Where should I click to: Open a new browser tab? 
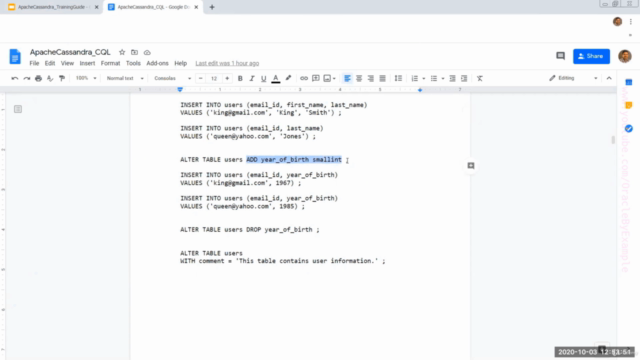coord(212,7)
